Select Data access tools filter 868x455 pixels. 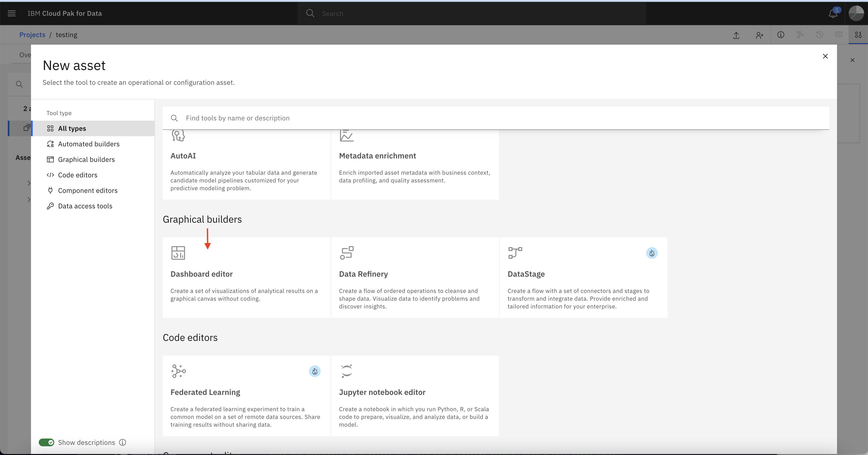pos(93,206)
